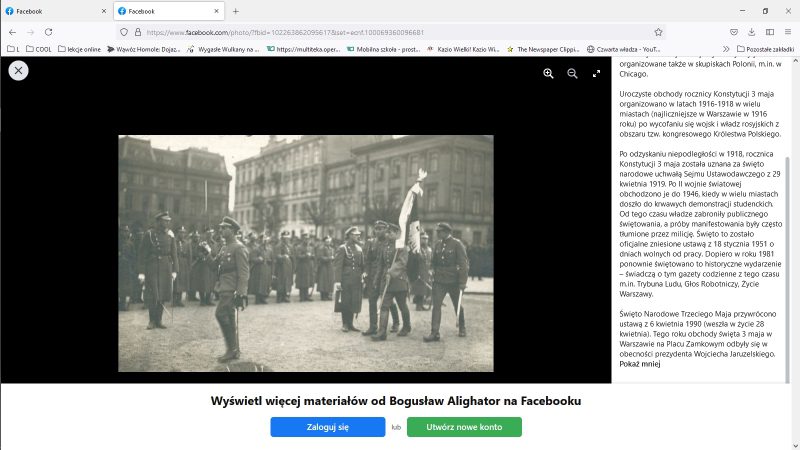Viewport: 800px width, 450px height.
Task: Close the photo viewer with the X
Action: [x=19, y=70]
